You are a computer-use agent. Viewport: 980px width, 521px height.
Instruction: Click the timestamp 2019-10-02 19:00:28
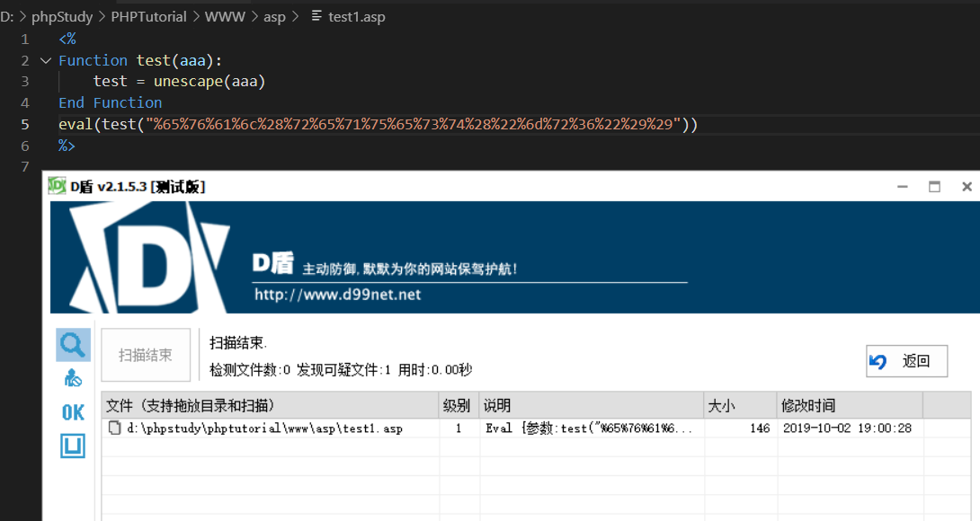point(848,428)
